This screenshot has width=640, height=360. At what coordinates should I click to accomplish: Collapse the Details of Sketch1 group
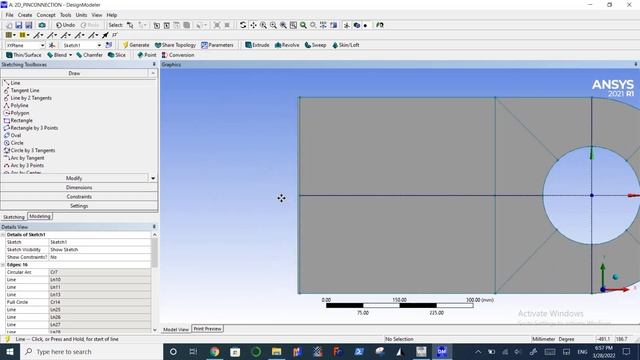3,235
